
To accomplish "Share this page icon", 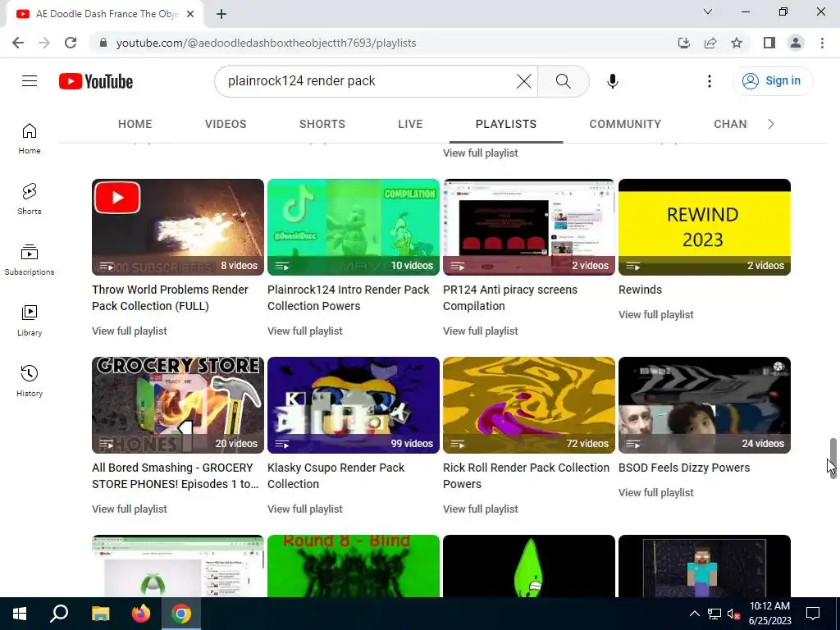I will [x=710, y=43].
